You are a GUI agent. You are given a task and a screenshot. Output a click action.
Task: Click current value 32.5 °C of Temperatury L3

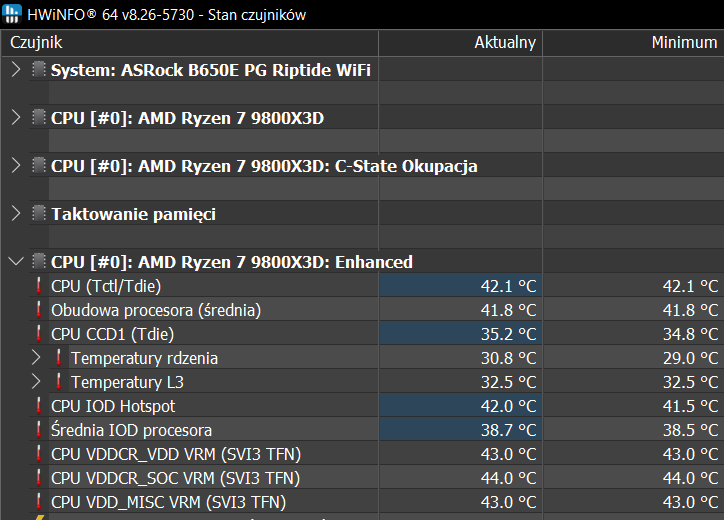pyautogui.click(x=508, y=382)
